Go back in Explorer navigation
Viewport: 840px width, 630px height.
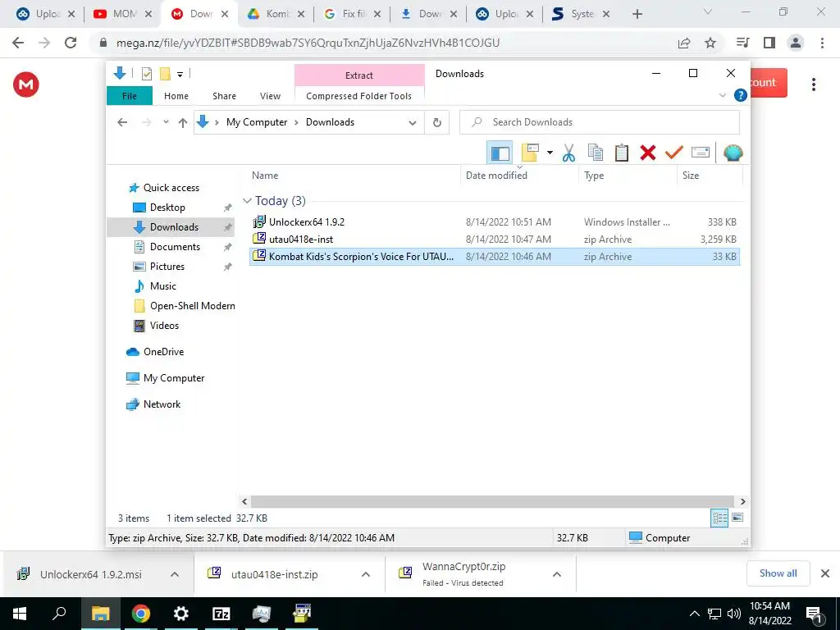(x=122, y=122)
